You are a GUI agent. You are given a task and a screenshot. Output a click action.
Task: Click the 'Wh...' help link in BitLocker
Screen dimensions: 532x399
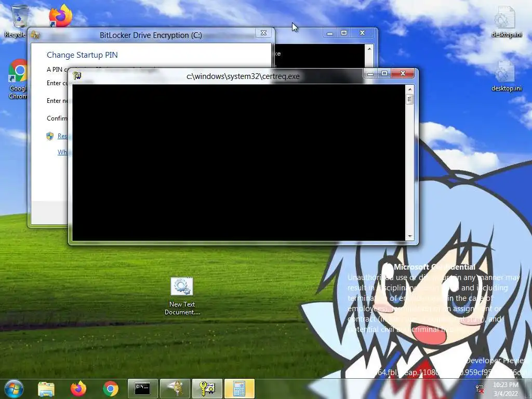click(62, 152)
